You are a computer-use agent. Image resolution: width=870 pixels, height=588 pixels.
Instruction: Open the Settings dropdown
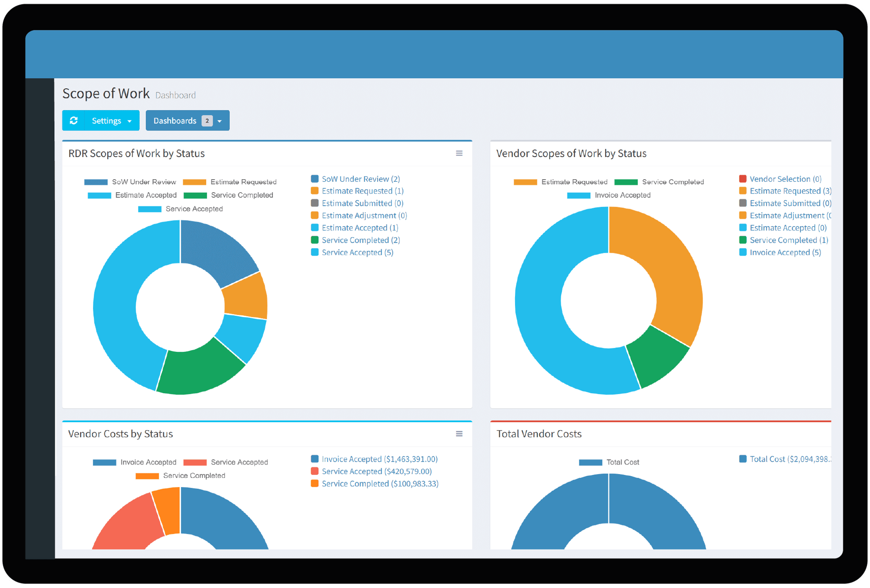tap(112, 120)
